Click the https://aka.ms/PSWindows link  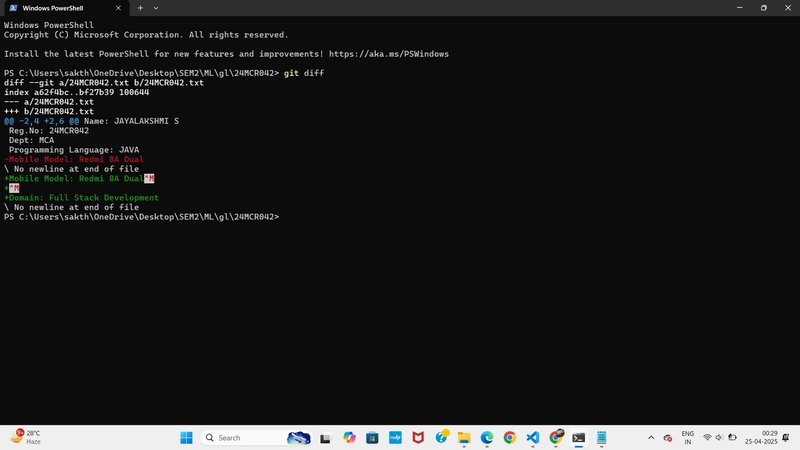click(389, 54)
